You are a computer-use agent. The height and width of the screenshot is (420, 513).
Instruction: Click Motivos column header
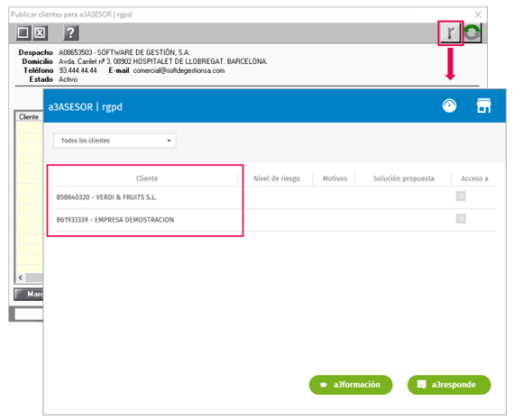[x=334, y=178]
